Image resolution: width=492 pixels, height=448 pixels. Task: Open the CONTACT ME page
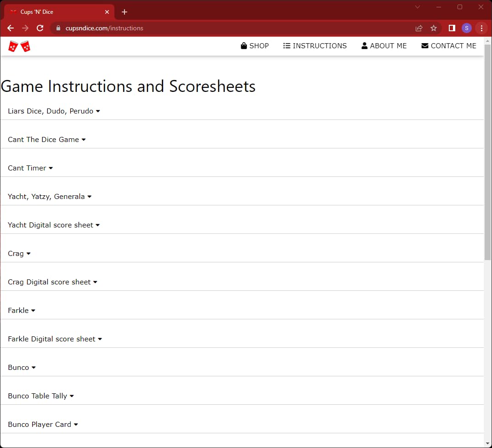pyautogui.click(x=449, y=46)
